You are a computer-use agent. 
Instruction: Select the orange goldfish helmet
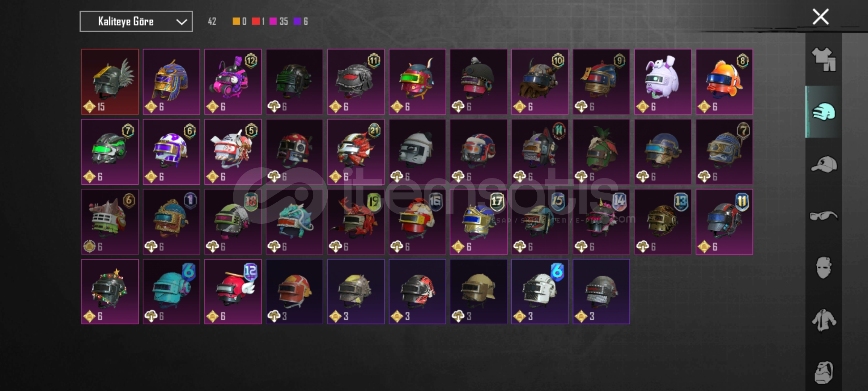(724, 82)
